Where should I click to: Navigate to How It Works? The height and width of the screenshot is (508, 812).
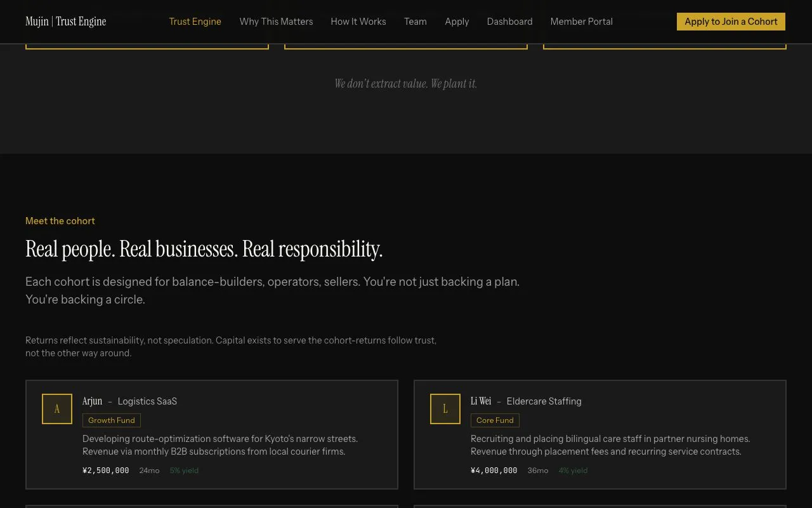358,22
